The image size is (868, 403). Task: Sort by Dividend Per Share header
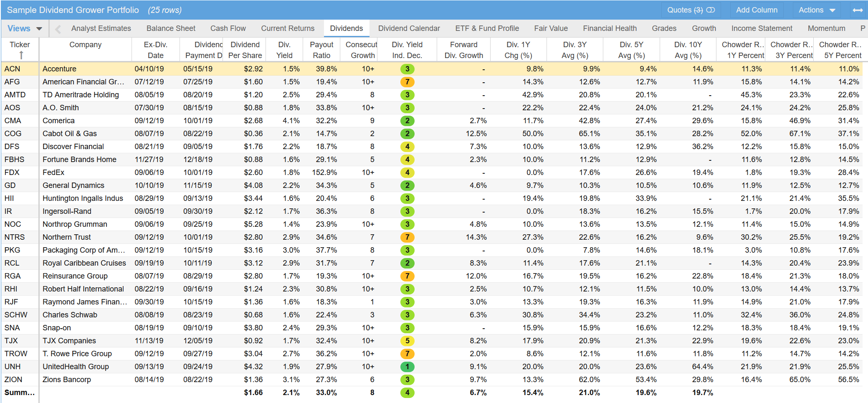[245, 50]
